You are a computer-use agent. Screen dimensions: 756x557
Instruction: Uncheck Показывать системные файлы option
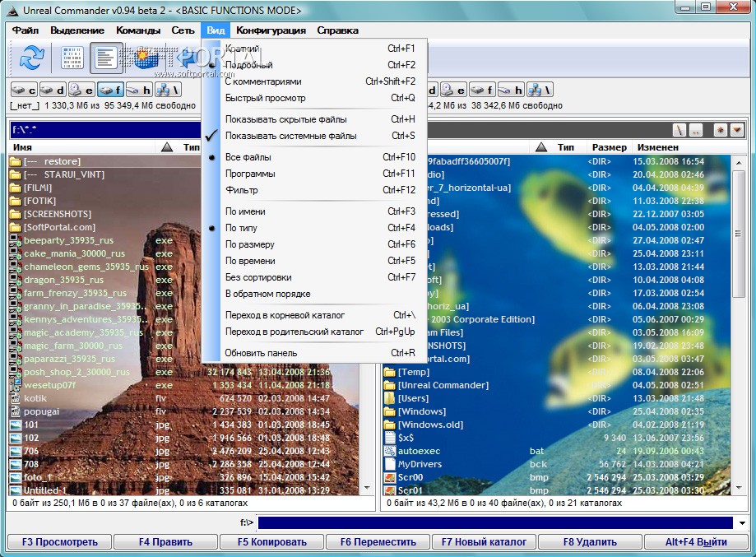(x=314, y=136)
